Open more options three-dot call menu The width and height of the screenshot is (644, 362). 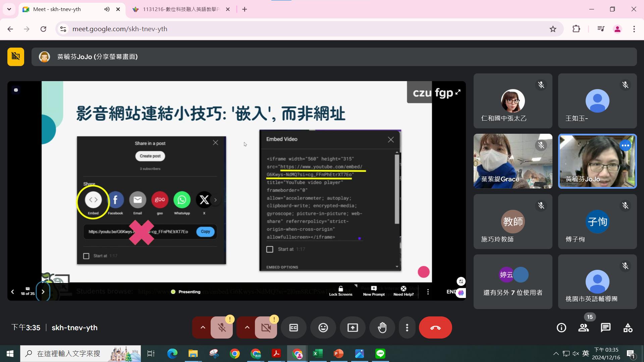click(x=407, y=327)
